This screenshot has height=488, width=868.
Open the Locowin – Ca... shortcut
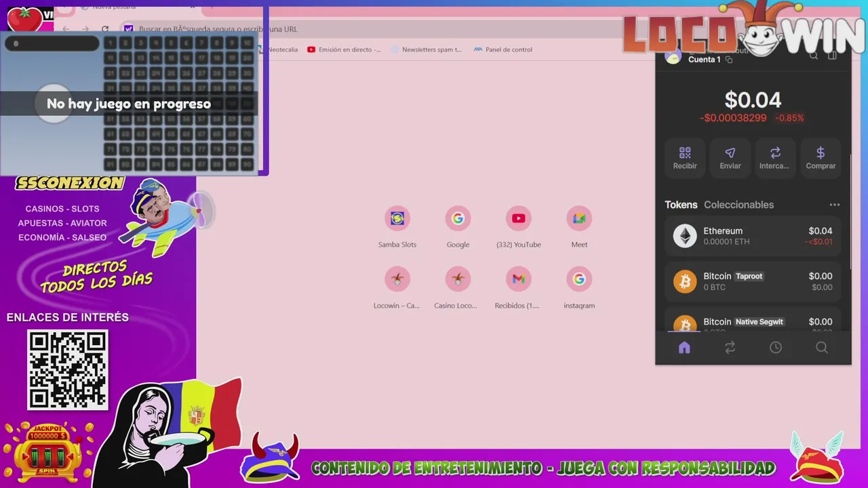pos(397,288)
